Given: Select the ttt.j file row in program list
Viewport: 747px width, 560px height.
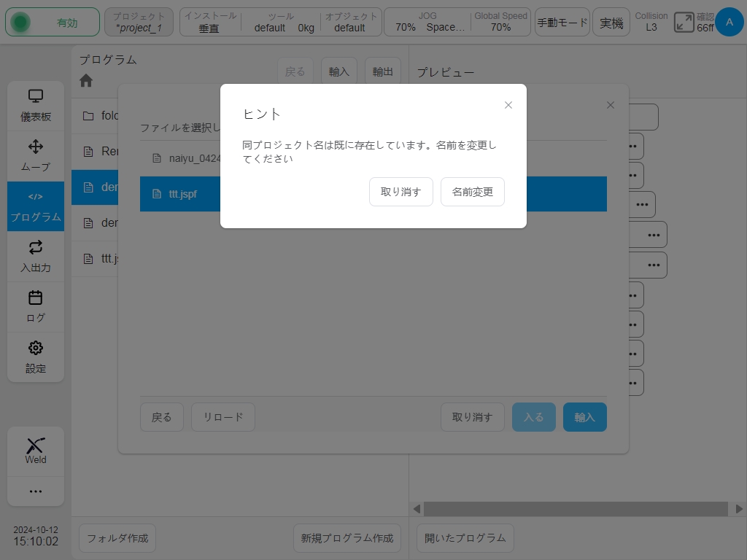Looking at the screenshot, I should (x=95, y=259).
